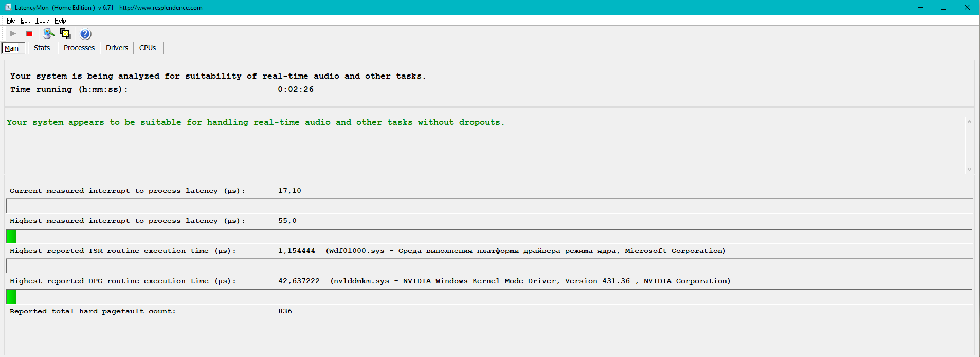Click the current interrupt latency meter bar
The width and height of the screenshot is (980, 357).
489,206
